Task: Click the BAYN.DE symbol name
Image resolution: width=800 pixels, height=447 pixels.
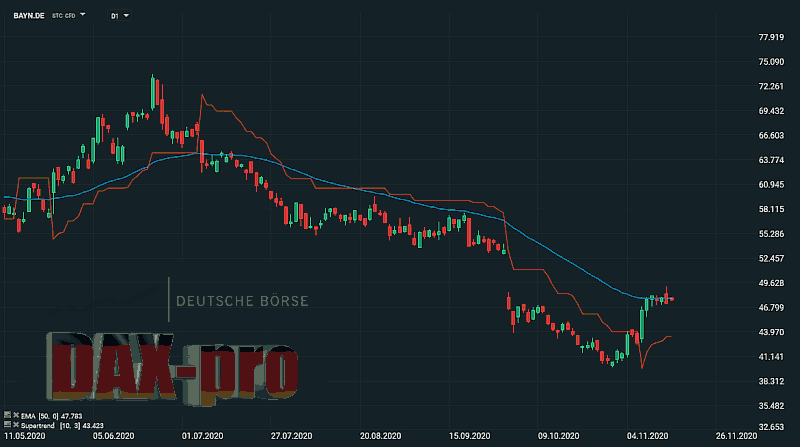Action: pos(29,16)
